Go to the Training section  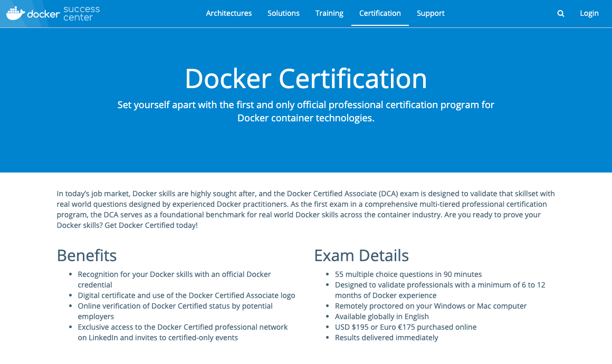coord(329,13)
